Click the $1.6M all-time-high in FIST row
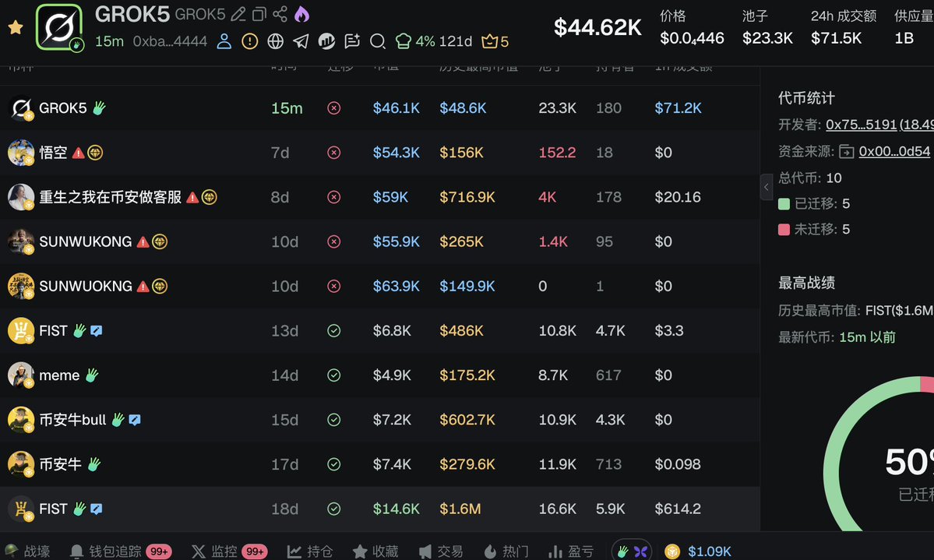This screenshot has height=560, width=934. [x=460, y=509]
